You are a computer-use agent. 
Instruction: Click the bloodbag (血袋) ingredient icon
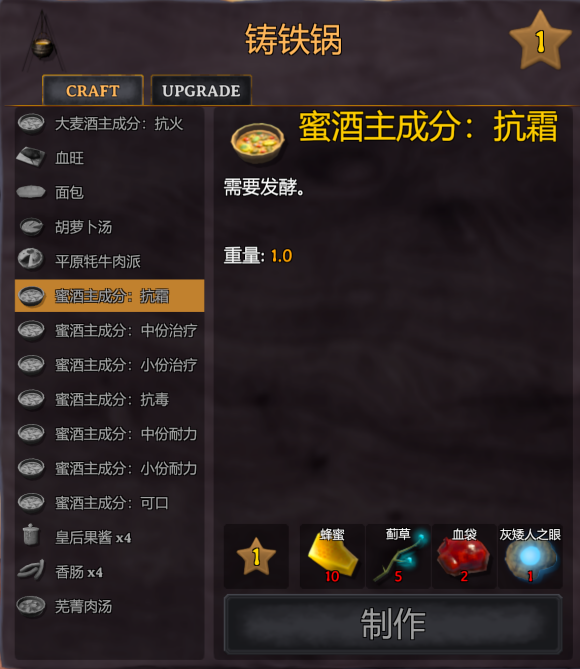(x=464, y=556)
